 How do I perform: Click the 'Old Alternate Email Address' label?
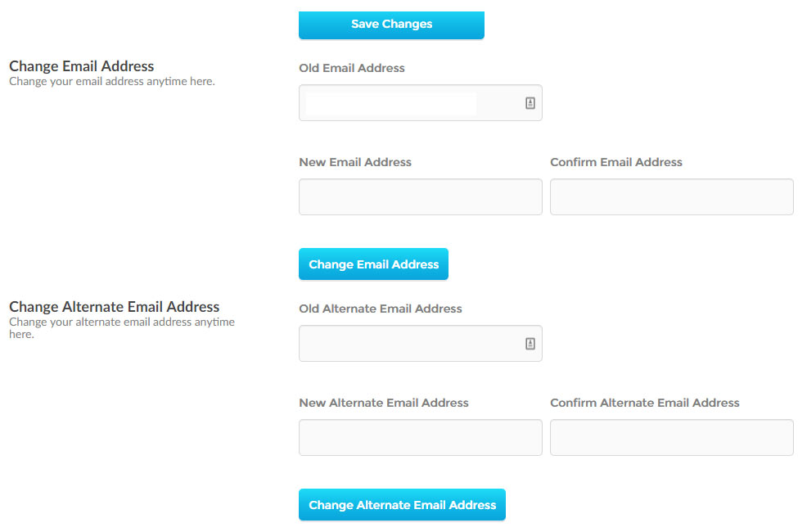coord(381,309)
